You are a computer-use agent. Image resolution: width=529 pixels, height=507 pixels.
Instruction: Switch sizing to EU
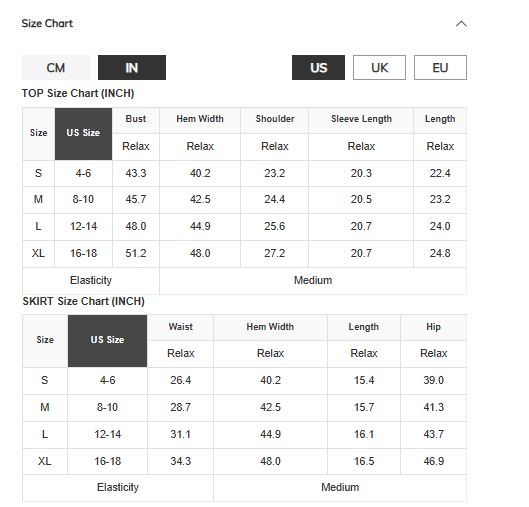pos(440,67)
